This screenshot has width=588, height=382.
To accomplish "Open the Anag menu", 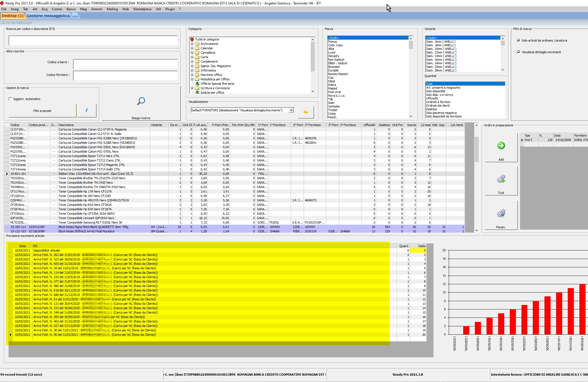I will (15, 9).
